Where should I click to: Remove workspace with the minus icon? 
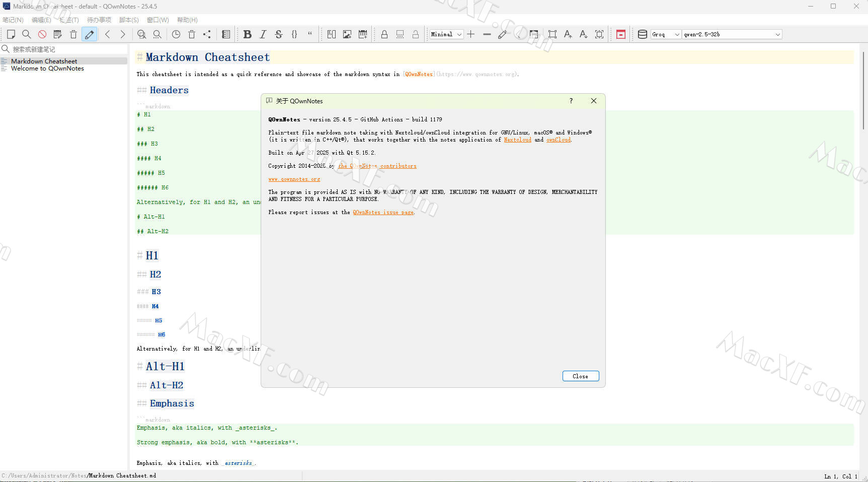pos(487,34)
